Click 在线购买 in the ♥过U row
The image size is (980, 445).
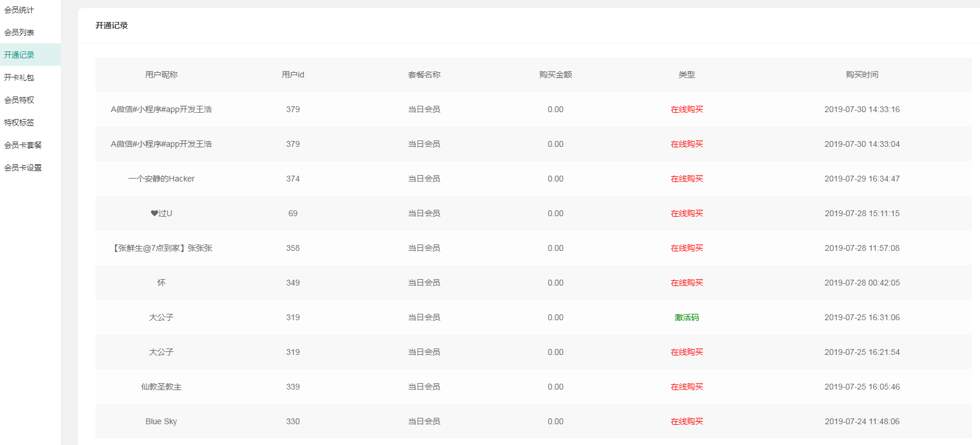pyautogui.click(x=687, y=213)
